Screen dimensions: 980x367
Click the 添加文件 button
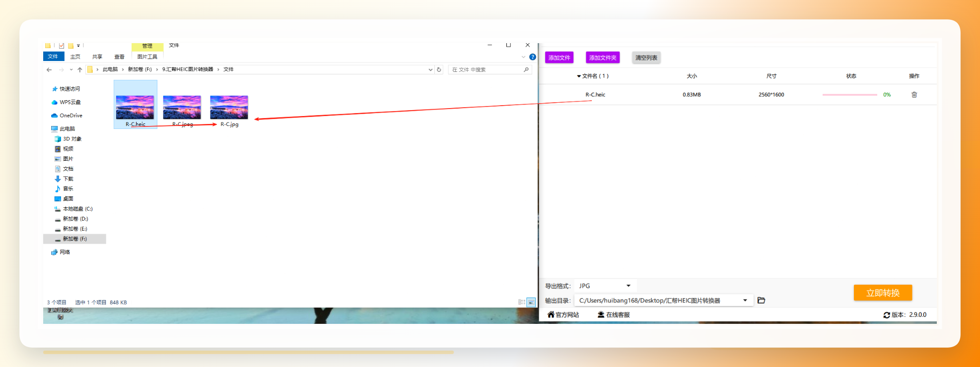[559, 58]
